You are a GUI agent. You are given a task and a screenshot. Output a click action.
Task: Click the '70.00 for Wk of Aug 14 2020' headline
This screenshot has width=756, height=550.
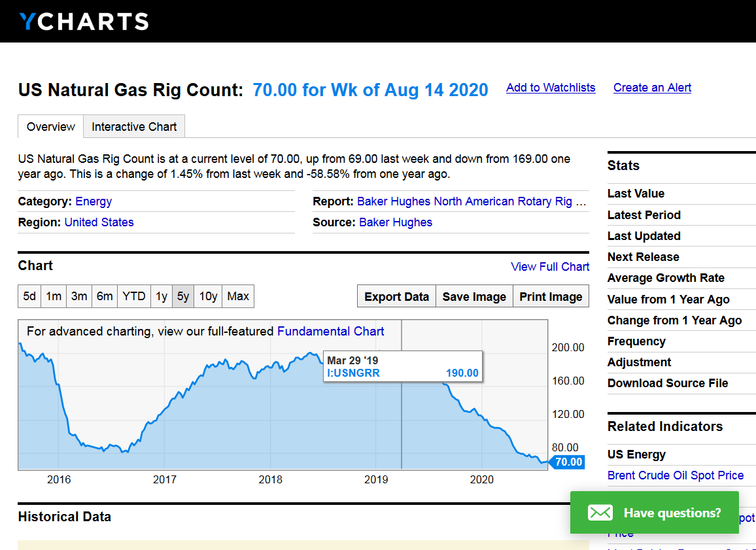370,90
